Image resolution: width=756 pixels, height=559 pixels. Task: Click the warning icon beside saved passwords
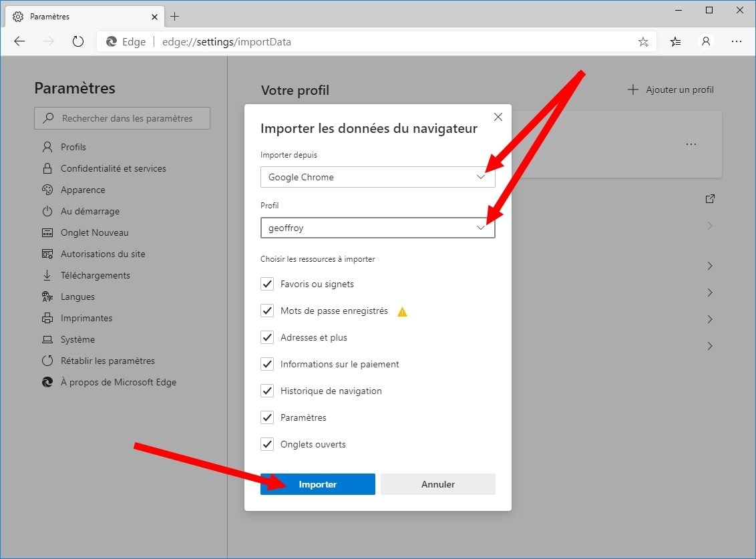tap(402, 312)
